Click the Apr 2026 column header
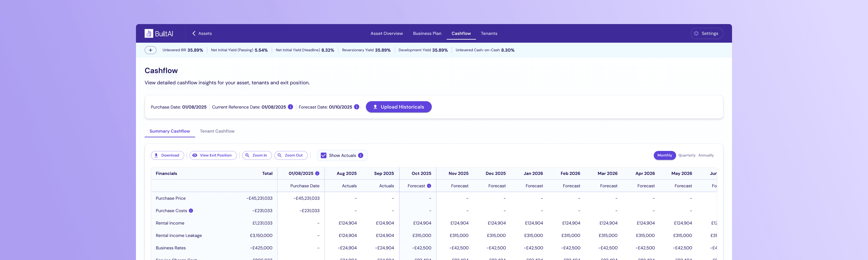This screenshot has height=260, width=868. 645,174
